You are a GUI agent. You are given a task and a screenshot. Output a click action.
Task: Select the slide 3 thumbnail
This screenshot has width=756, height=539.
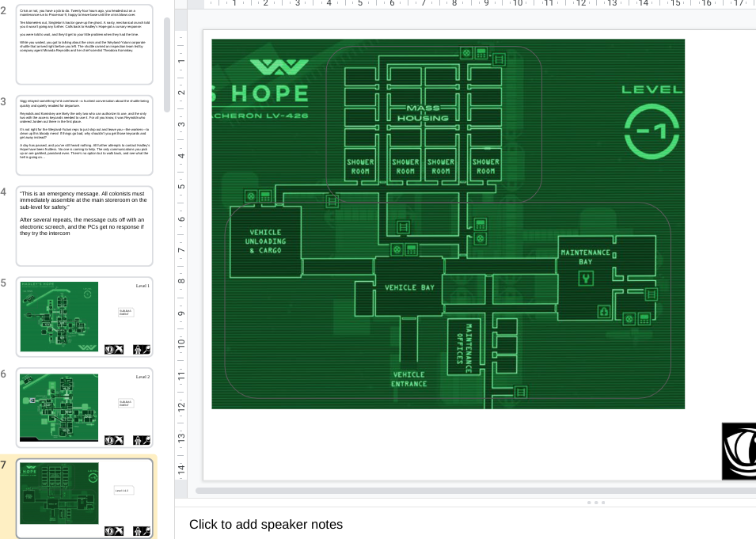[85, 135]
